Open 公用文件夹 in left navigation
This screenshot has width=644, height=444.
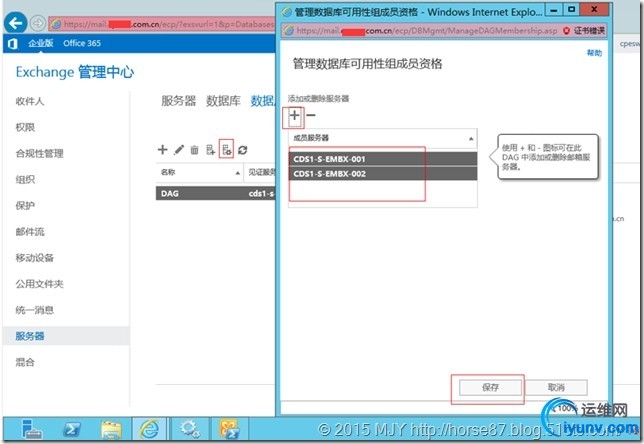[39, 284]
